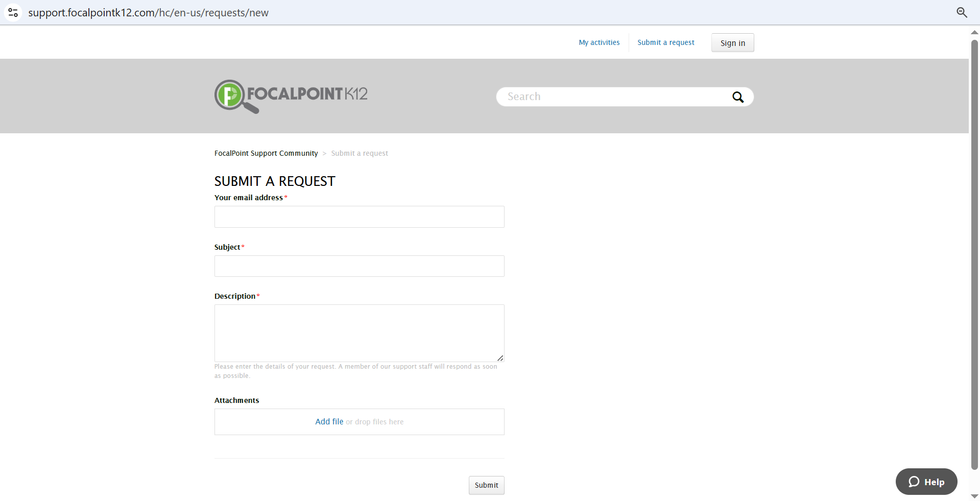Click the 'or drop files here' text
The width and height of the screenshot is (980, 501).
375,422
